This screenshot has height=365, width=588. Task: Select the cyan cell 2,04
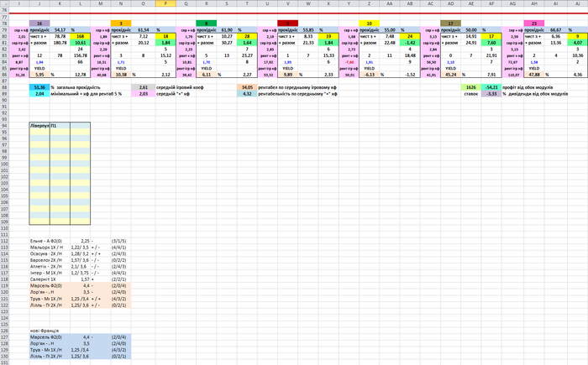coord(39,94)
